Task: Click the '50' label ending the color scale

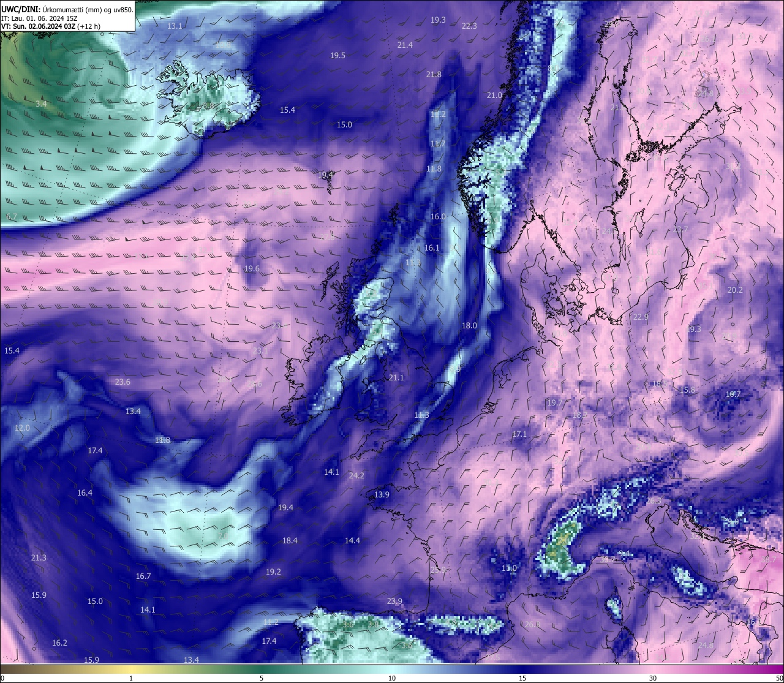Action: [x=779, y=678]
